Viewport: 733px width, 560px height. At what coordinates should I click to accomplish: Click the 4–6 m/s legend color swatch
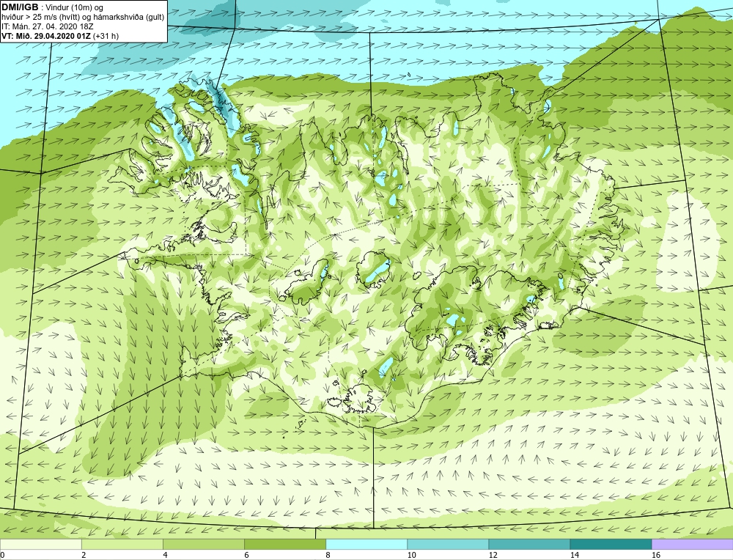tap(203, 544)
